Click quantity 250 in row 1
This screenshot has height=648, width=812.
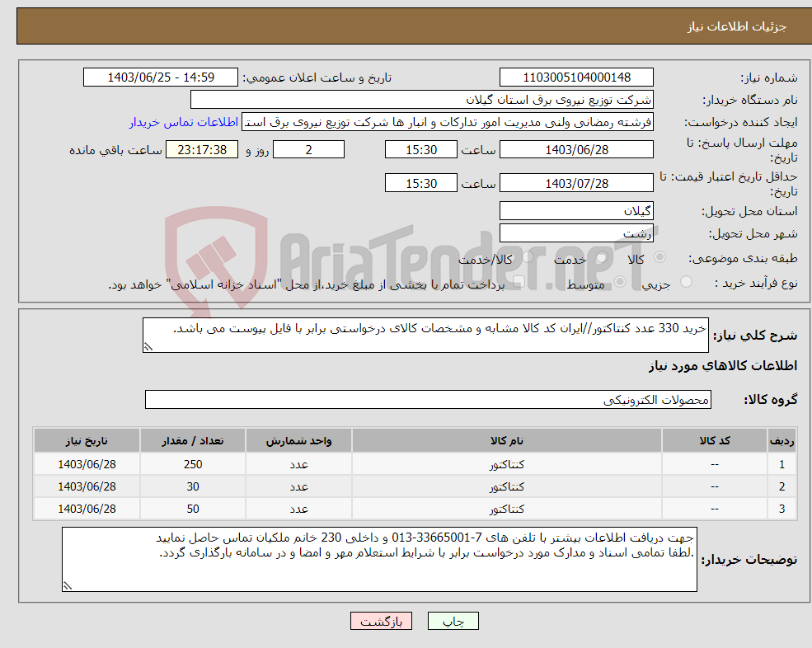pyautogui.click(x=193, y=464)
